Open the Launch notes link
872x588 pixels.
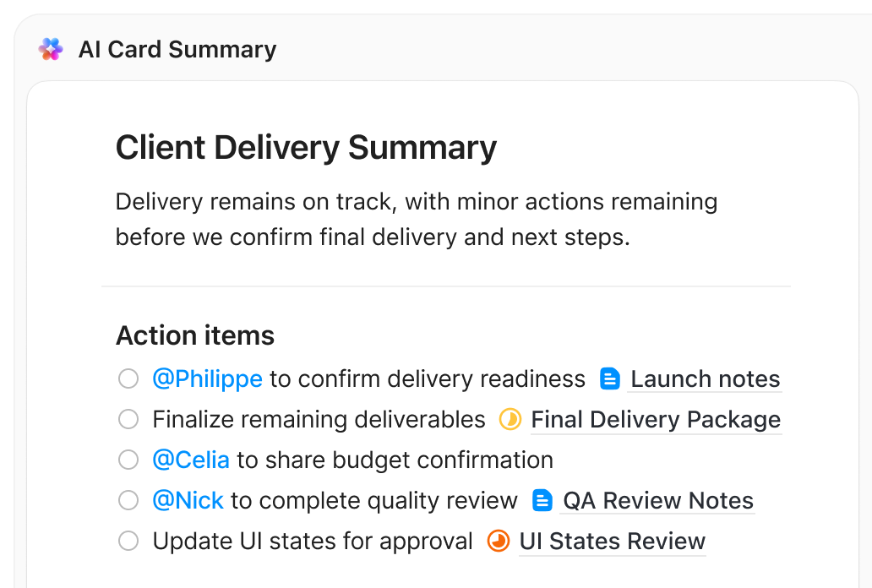click(x=705, y=378)
